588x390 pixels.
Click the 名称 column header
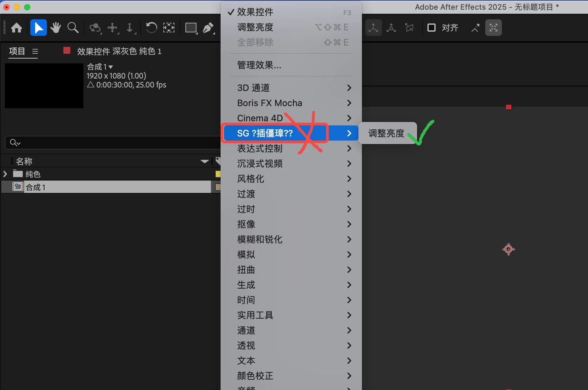pyautogui.click(x=24, y=161)
